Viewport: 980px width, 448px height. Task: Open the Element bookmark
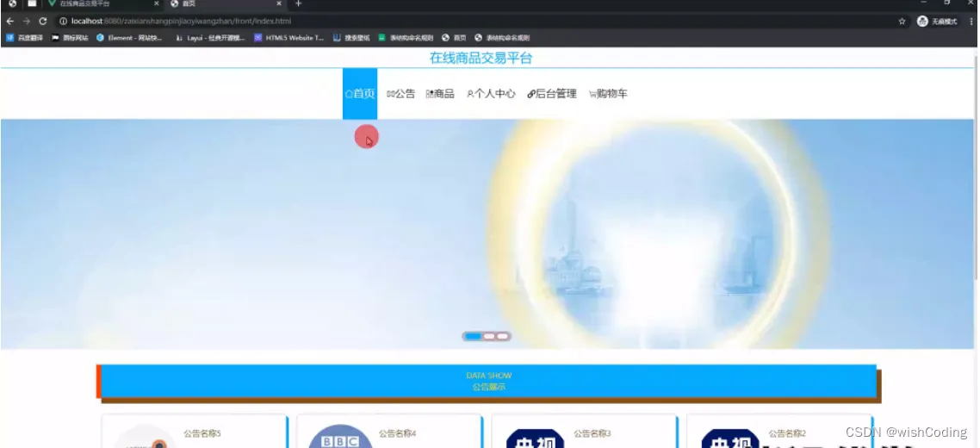pos(129,38)
